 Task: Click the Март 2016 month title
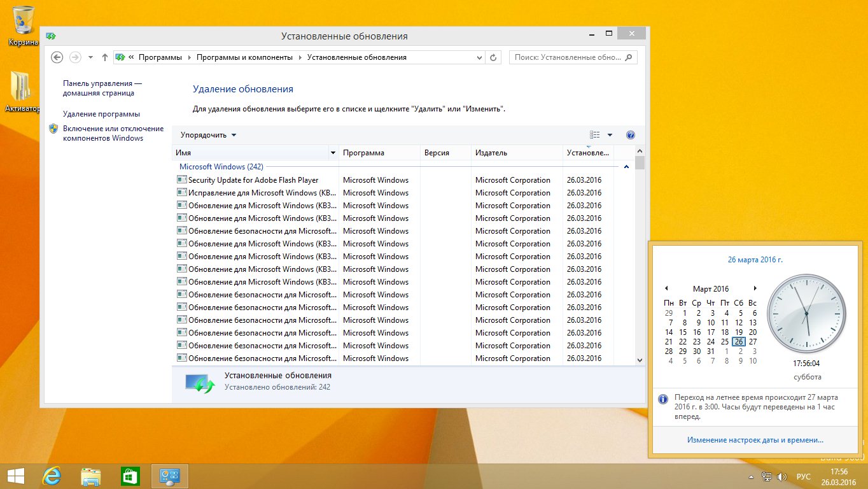(x=711, y=289)
